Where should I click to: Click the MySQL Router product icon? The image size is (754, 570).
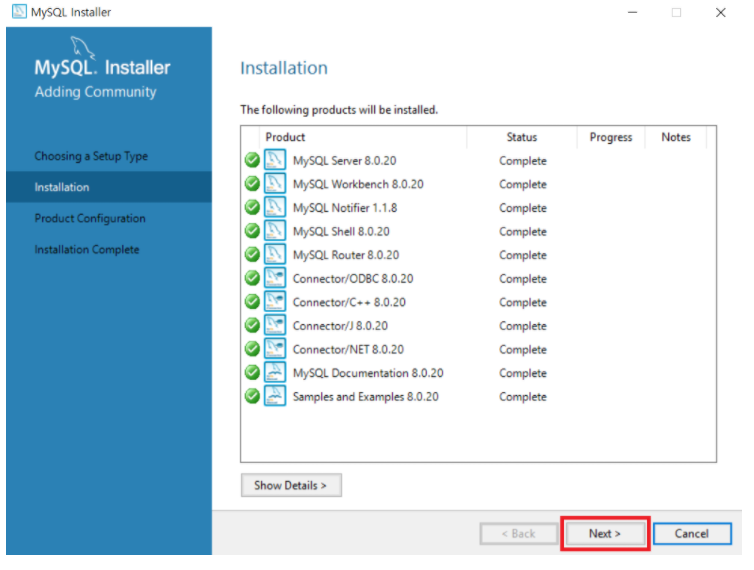coord(275,254)
